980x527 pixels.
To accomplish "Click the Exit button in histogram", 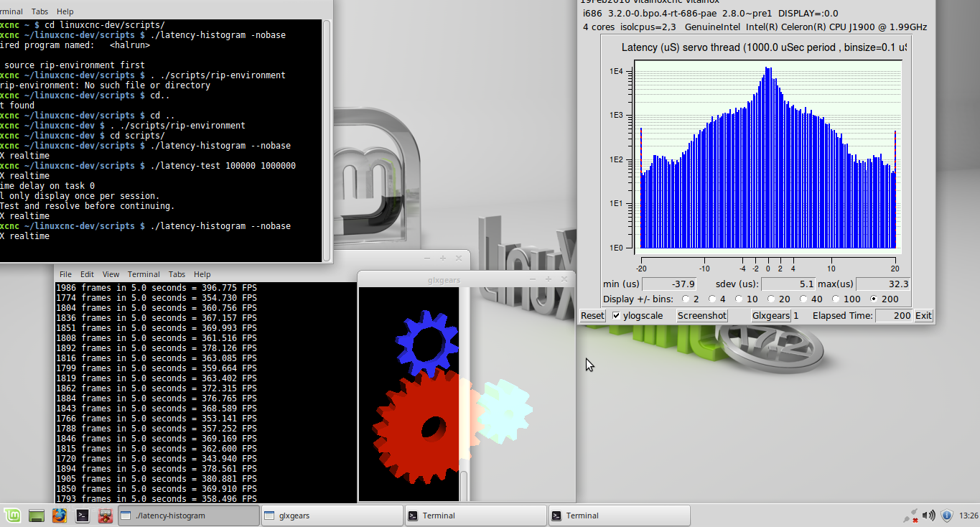I will 923,316.
